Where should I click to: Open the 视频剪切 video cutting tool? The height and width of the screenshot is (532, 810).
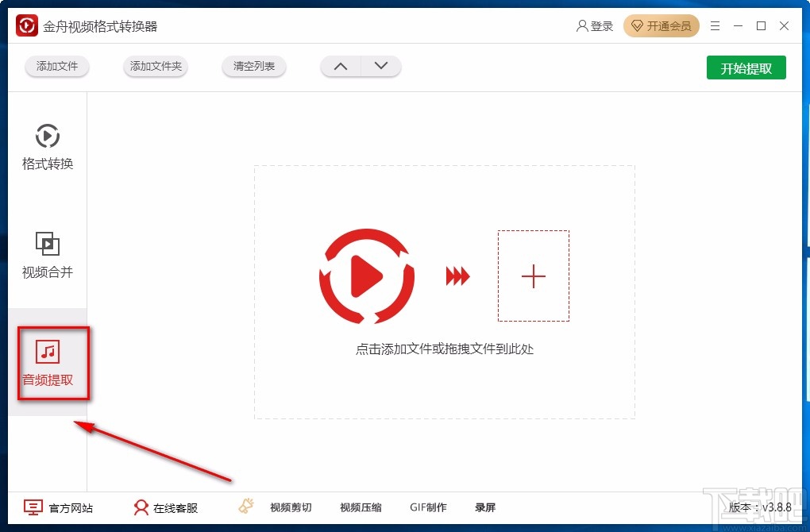(x=291, y=507)
